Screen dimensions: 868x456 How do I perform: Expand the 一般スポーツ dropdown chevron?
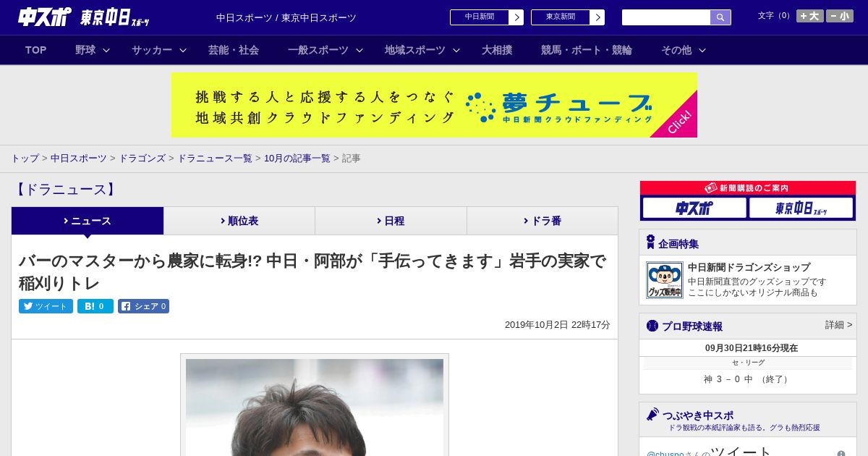(359, 50)
